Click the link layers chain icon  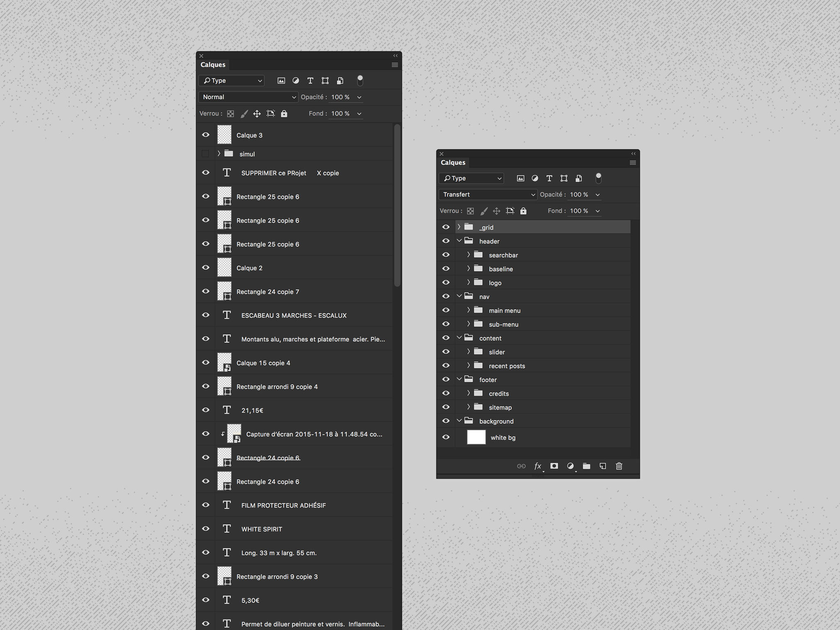(x=521, y=466)
